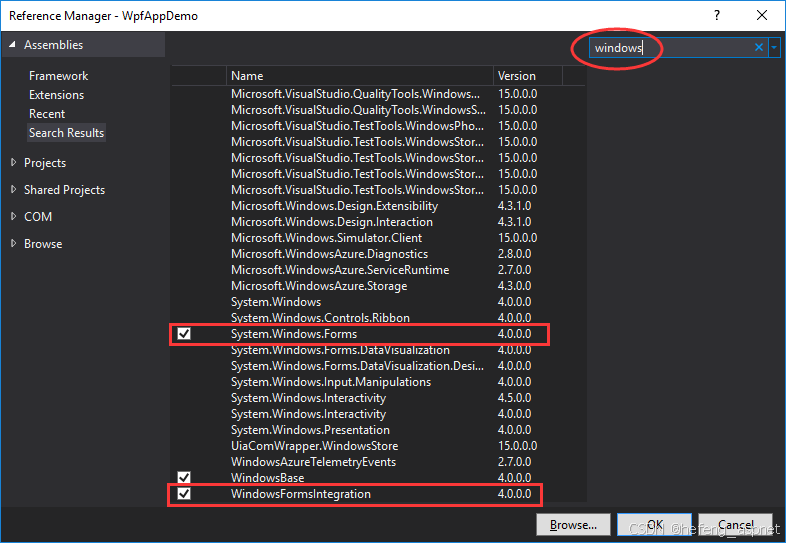Select the Search Results category

point(66,133)
